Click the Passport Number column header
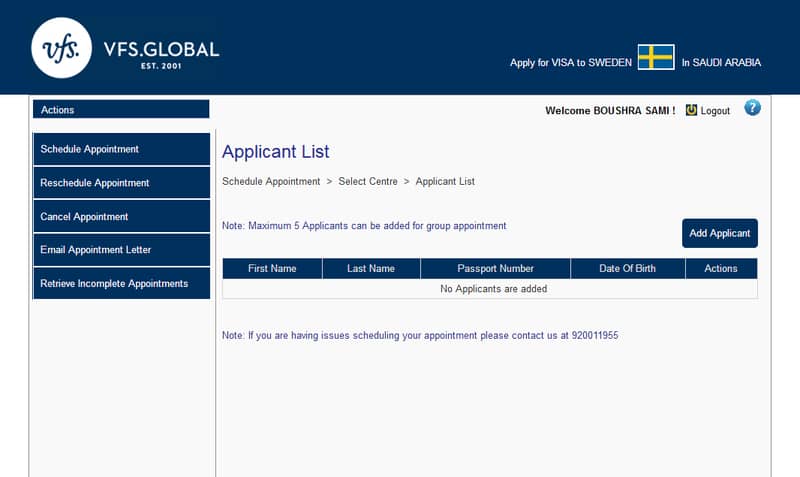The height and width of the screenshot is (477, 800). coord(495,268)
